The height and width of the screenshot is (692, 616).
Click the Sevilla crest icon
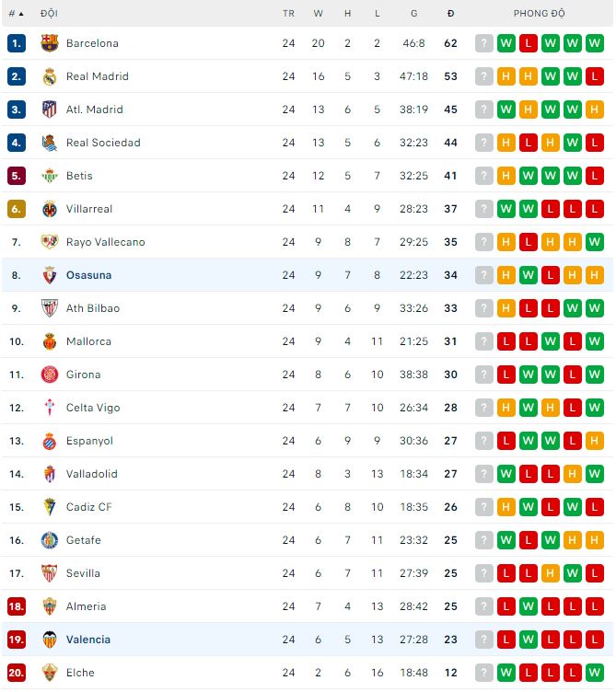pos(50,573)
